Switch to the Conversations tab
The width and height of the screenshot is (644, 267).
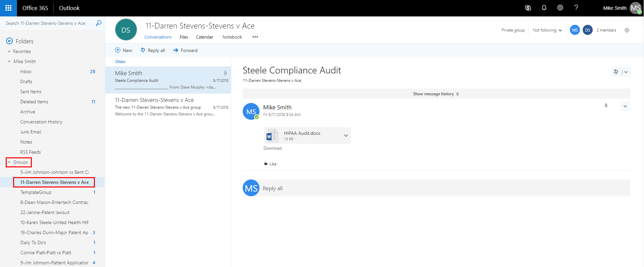(158, 37)
